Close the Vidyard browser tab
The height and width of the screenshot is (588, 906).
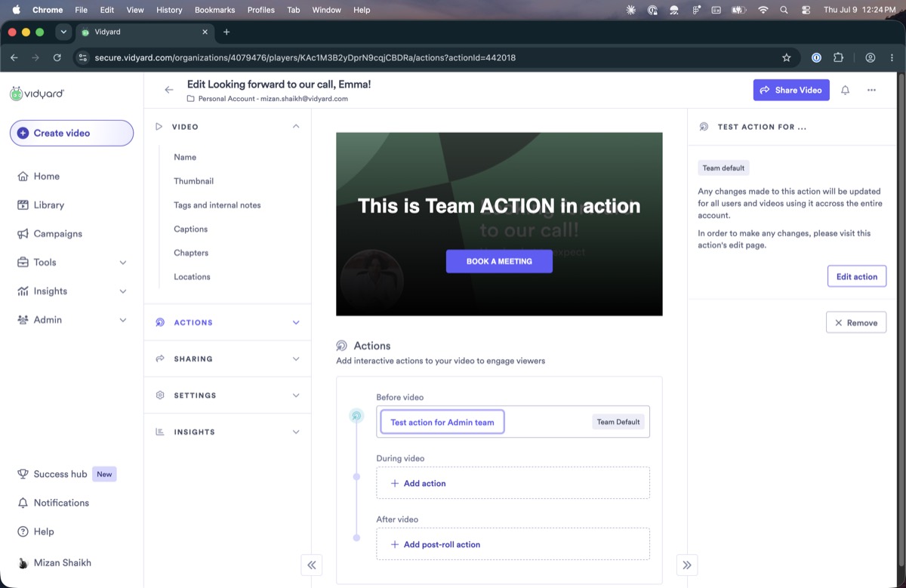[205, 32]
